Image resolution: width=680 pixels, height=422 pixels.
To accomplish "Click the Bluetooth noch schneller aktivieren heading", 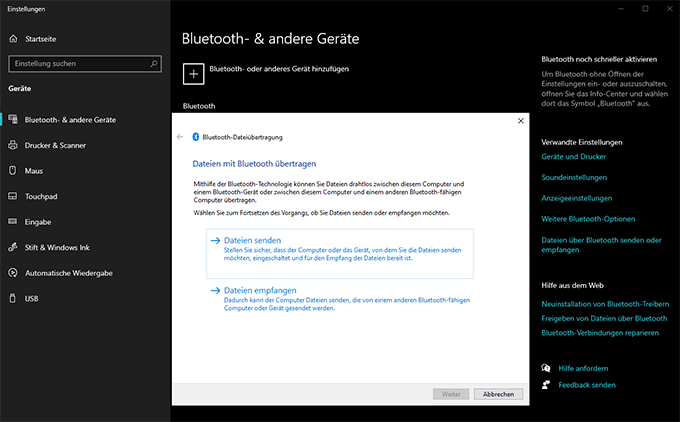I will tap(599, 59).
